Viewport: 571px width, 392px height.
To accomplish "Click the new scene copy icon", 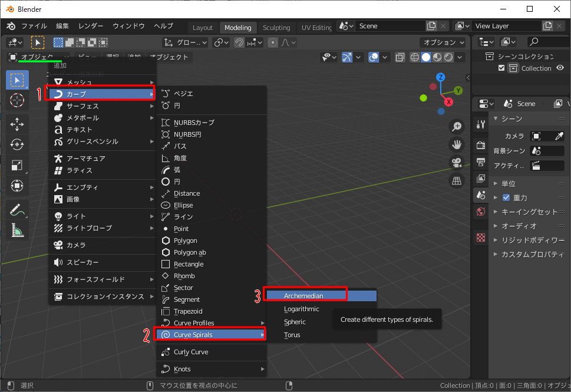I will tap(431, 26).
